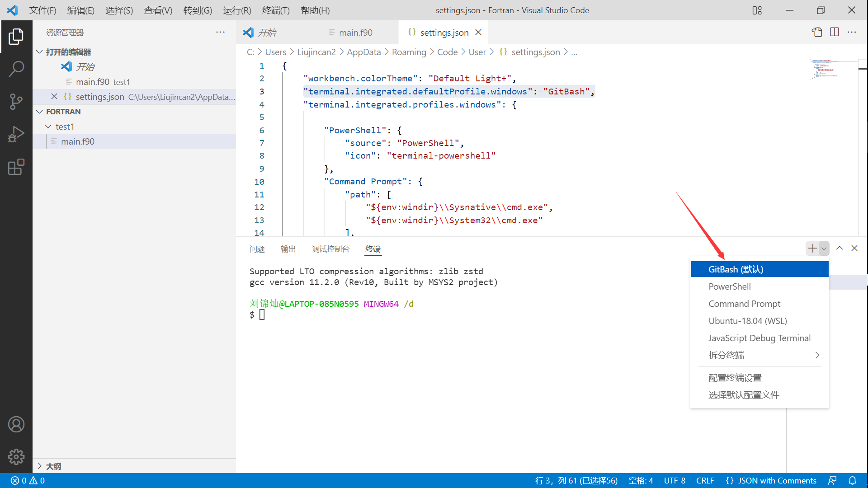The height and width of the screenshot is (488, 868).
Task: Click errors and warnings status indicator
Action: pos(28,480)
